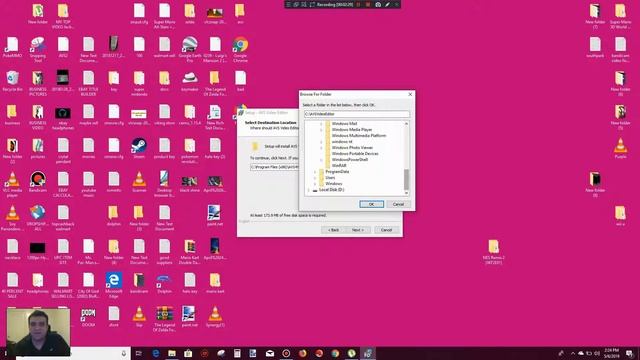The width and height of the screenshot is (640, 360).
Task: Click the folder tree scrollbar thumb
Action: tap(406, 180)
